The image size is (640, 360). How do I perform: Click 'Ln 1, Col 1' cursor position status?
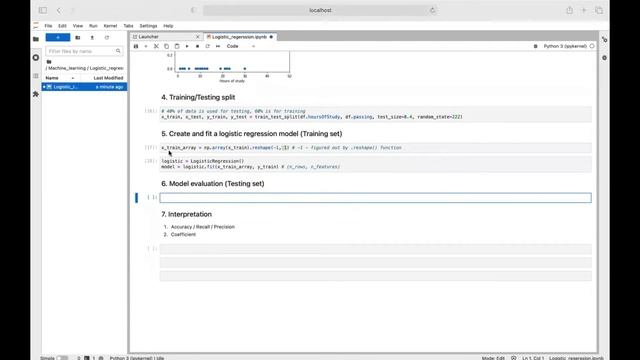pyautogui.click(x=533, y=358)
